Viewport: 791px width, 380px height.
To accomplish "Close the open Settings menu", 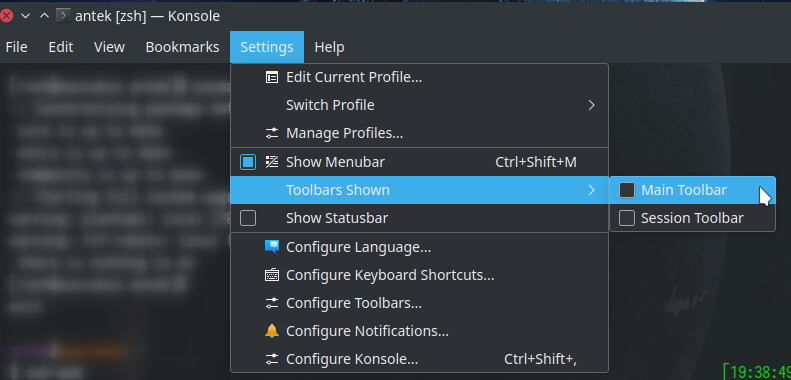I will click(x=267, y=47).
